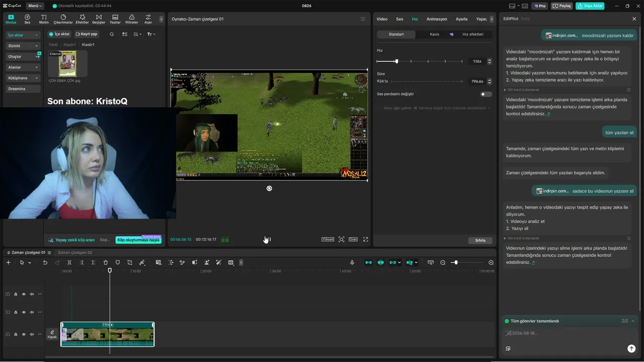Select the ÇOK ESMA ÇOK.jpg thumbnail

67,63
